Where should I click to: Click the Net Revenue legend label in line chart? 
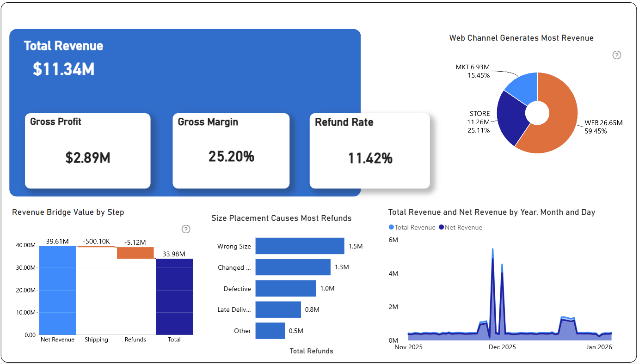tap(463, 227)
